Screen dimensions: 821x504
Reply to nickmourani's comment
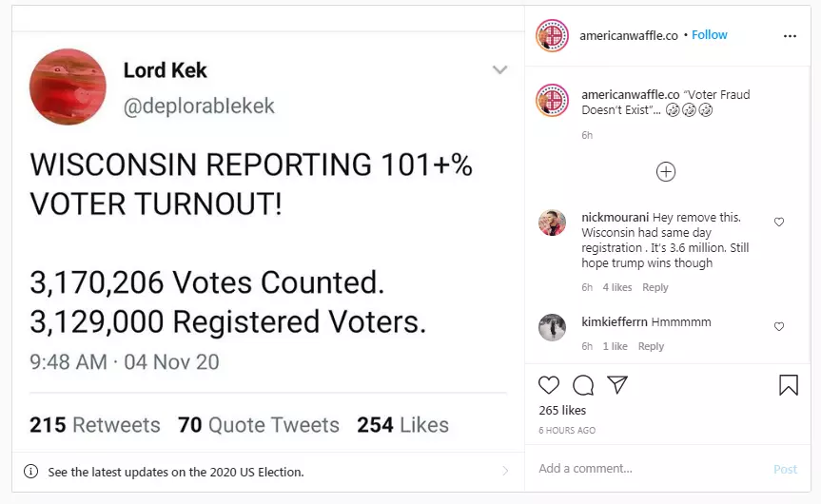point(655,287)
